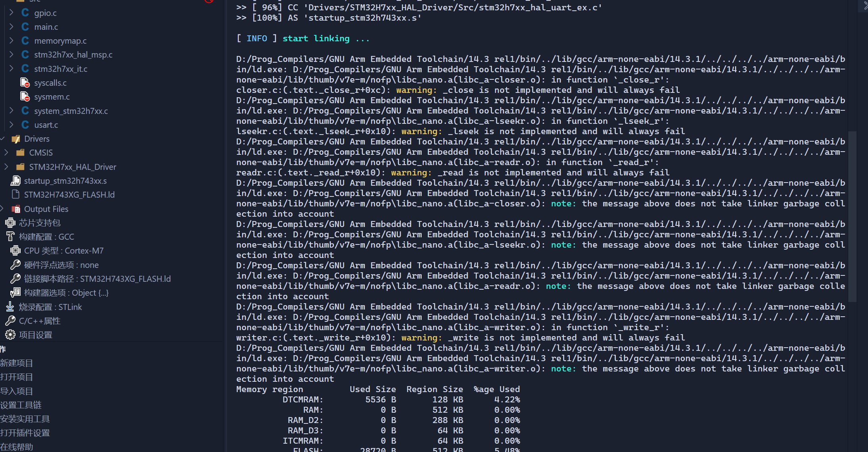Screen dimensions: 868x452
Task: Click the system_stm32h7xx.c file icon
Action: pos(25,111)
